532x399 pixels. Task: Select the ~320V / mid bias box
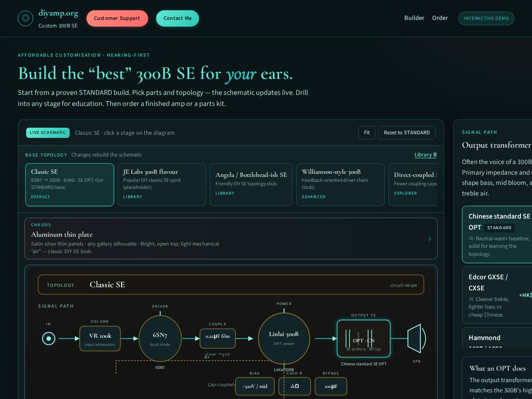(x=255, y=386)
